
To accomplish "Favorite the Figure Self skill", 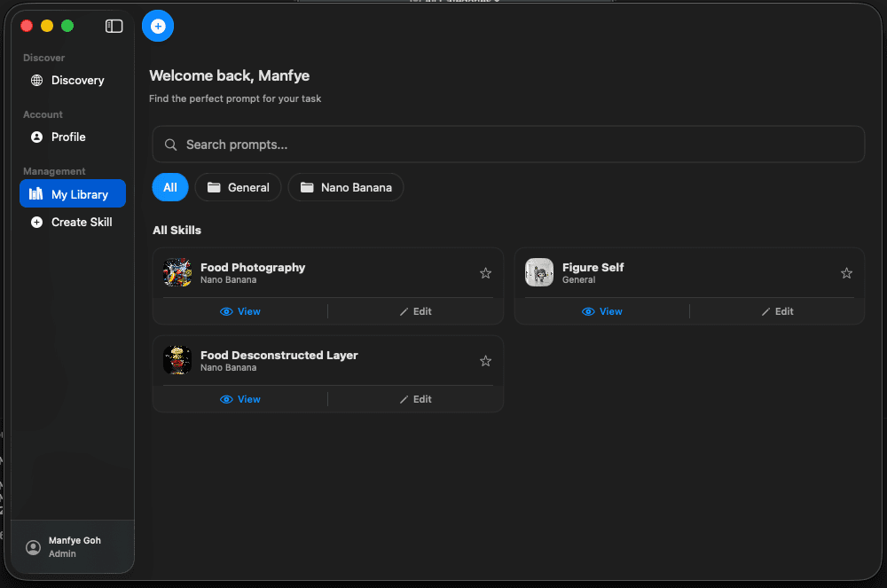I will [x=846, y=273].
